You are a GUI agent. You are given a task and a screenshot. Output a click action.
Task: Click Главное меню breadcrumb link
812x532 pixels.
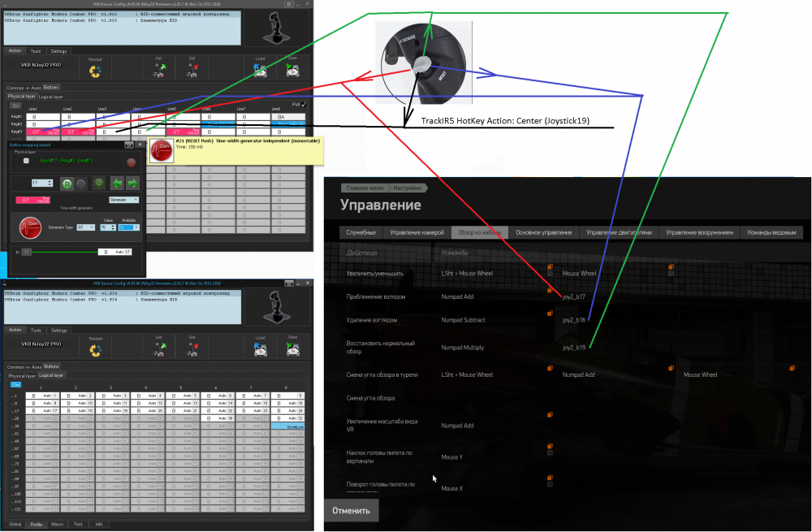365,188
